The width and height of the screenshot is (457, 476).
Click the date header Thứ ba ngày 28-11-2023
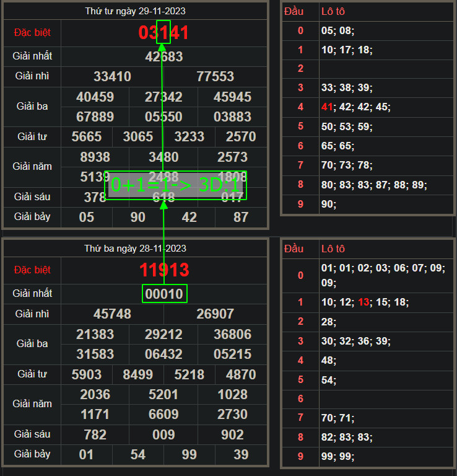pyautogui.click(x=135, y=249)
